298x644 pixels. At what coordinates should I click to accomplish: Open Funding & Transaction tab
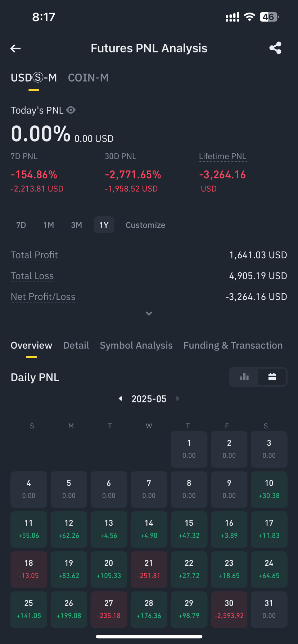pos(233,345)
